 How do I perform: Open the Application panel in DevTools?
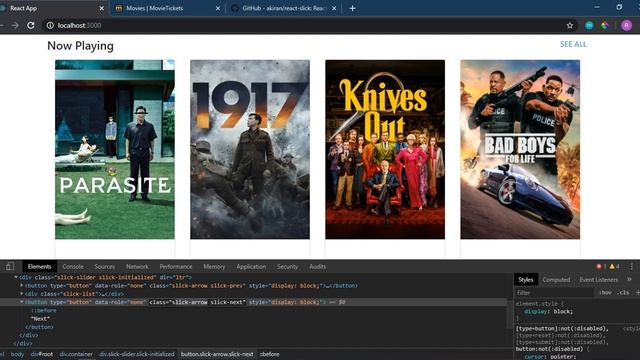pyautogui.click(x=251, y=267)
